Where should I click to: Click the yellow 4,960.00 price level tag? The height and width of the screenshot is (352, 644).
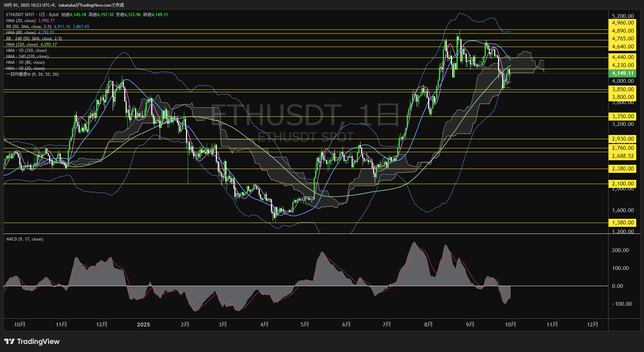coord(623,23)
